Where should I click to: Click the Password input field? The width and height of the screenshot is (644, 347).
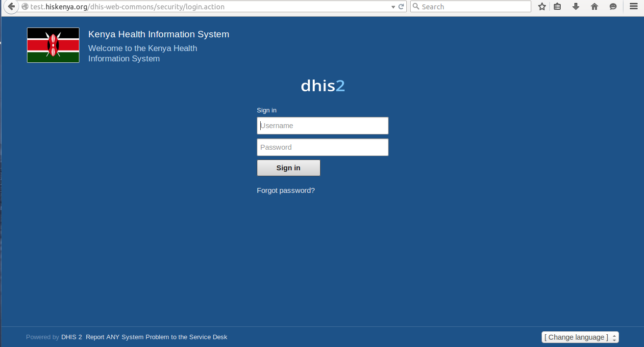[322, 147]
